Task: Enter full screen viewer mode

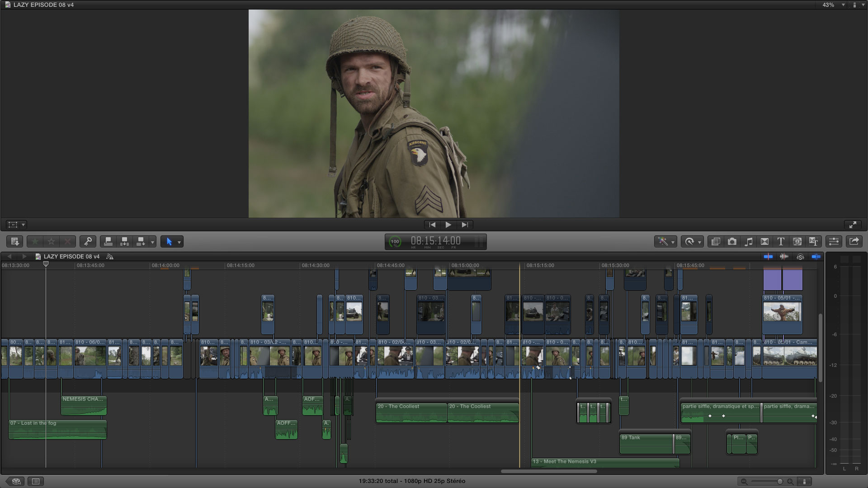Action: [853, 225]
